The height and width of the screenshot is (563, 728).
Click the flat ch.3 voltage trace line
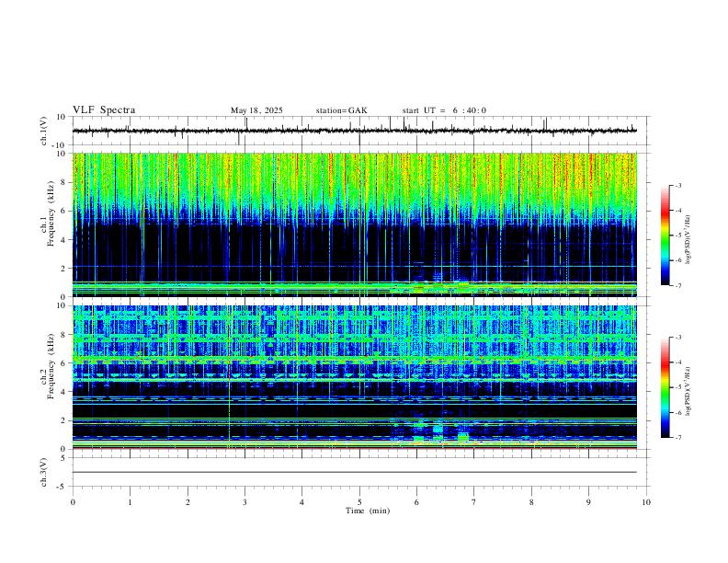pyautogui.click(x=355, y=473)
